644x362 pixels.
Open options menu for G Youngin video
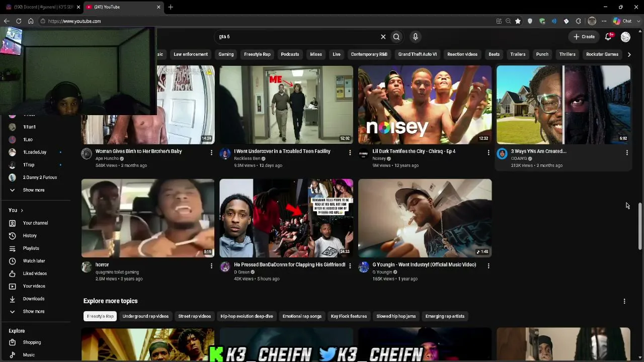coord(488,266)
